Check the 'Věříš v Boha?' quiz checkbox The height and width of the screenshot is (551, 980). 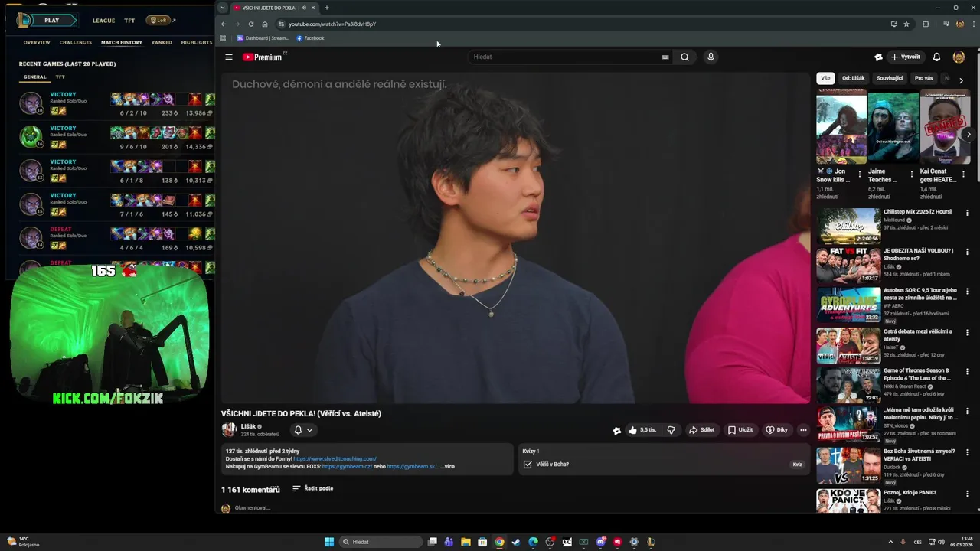pos(528,465)
